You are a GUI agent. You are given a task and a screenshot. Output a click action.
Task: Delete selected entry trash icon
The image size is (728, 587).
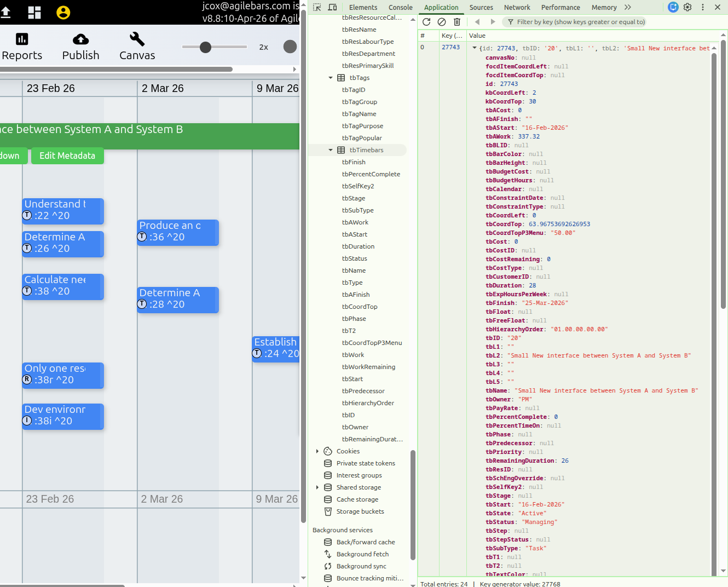(x=457, y=22)
